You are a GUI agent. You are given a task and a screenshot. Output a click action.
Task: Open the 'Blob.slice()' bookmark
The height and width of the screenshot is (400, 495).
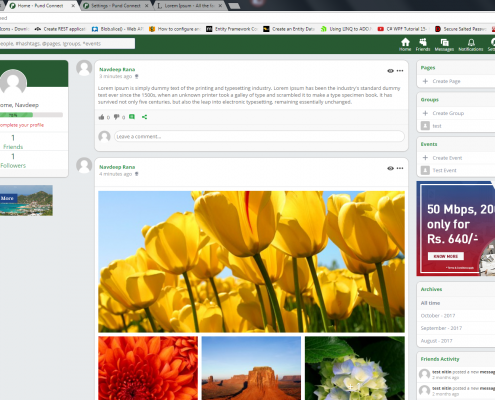[x=117, y=29]
